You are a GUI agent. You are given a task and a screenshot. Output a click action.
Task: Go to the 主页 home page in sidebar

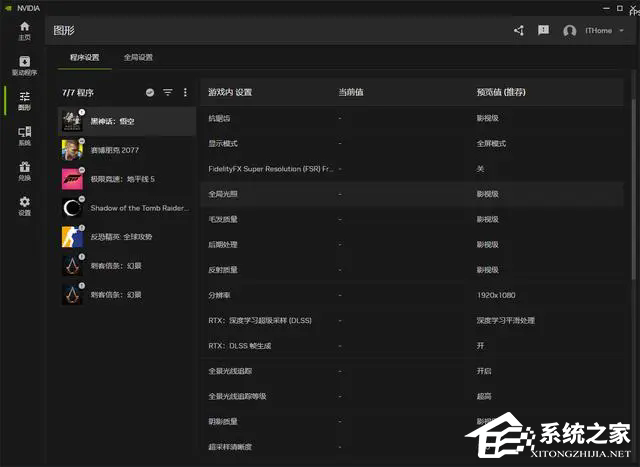[x=24, y=31]
